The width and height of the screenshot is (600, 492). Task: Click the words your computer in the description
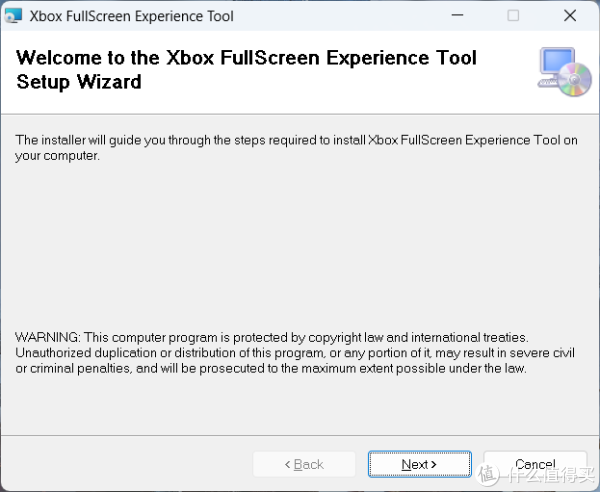(x=56, y=156)
